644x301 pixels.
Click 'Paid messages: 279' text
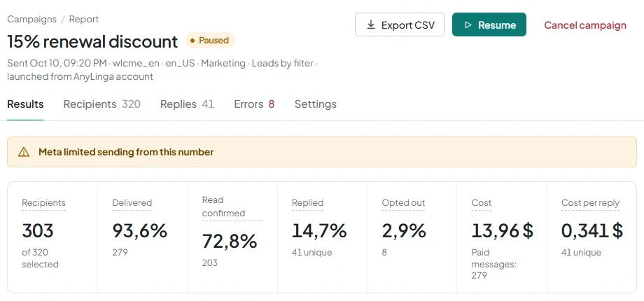494,264
